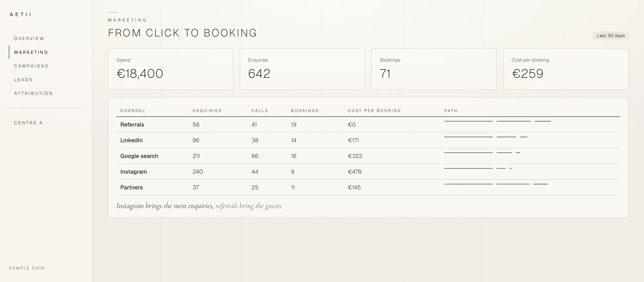Image resolution: width=644 pixels, height=282 pixels.
Task: Click the Enquiries column header
Action: tap(207, 111)
